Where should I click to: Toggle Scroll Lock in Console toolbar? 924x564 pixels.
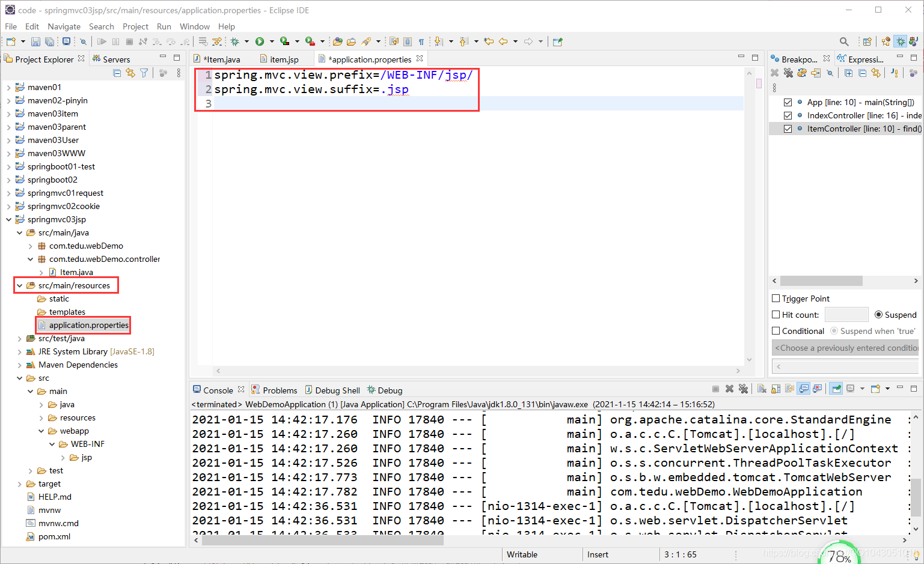tap(776, 389)
